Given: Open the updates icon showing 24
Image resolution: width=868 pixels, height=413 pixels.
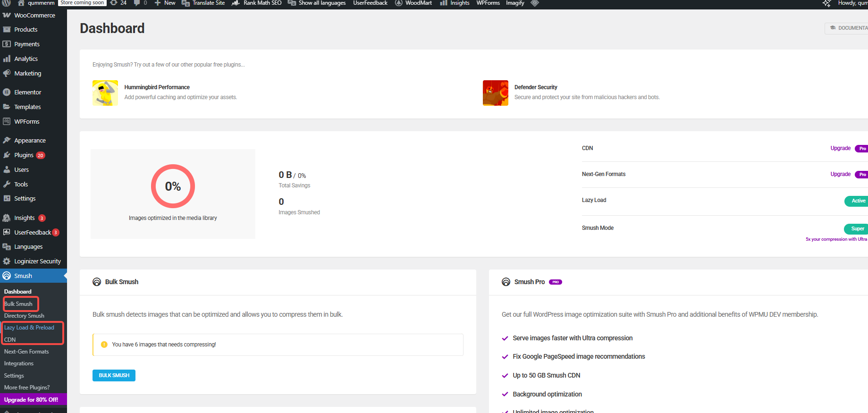Looking at the screenshot, I should 118,3.
